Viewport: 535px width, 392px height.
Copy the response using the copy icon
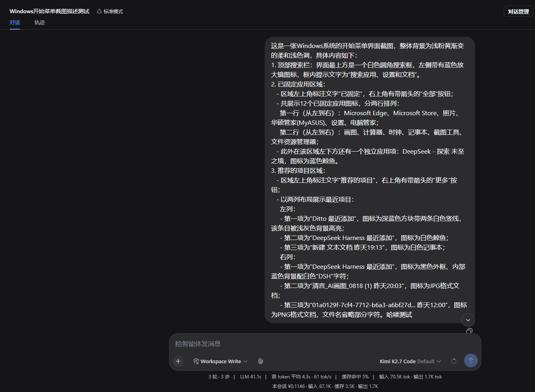click(x=469, y=331)
